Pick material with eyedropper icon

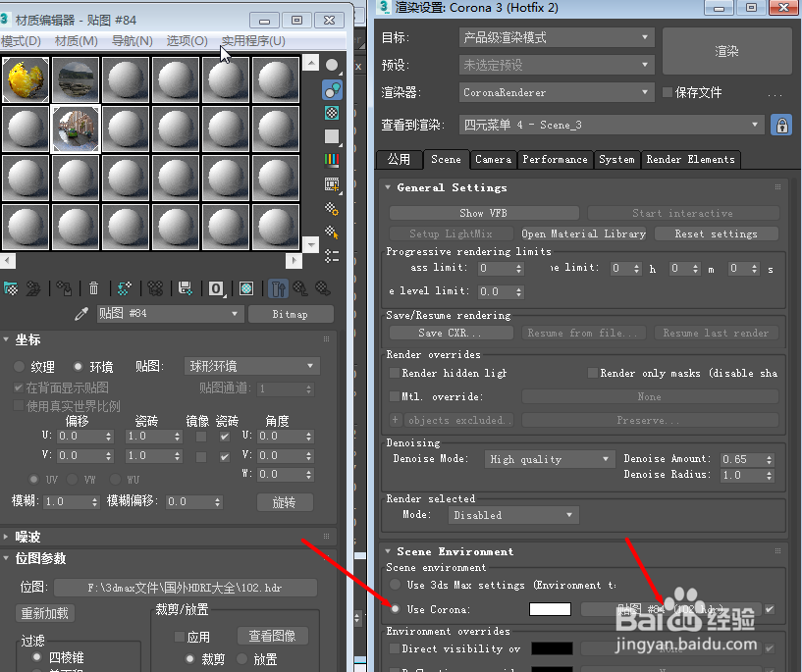[x=81, y=314]
